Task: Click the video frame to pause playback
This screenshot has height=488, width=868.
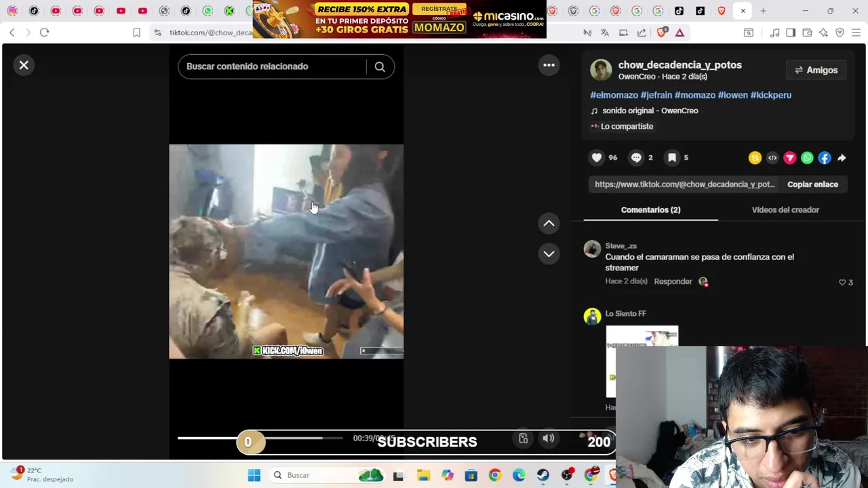Action: [x=286, y=251]
